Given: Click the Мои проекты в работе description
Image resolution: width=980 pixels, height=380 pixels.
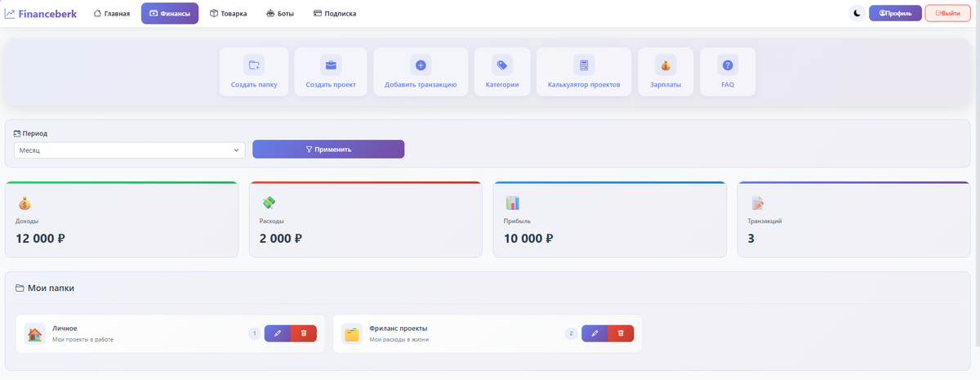Looking at the screenshot, I should click(x=82, y=339).
